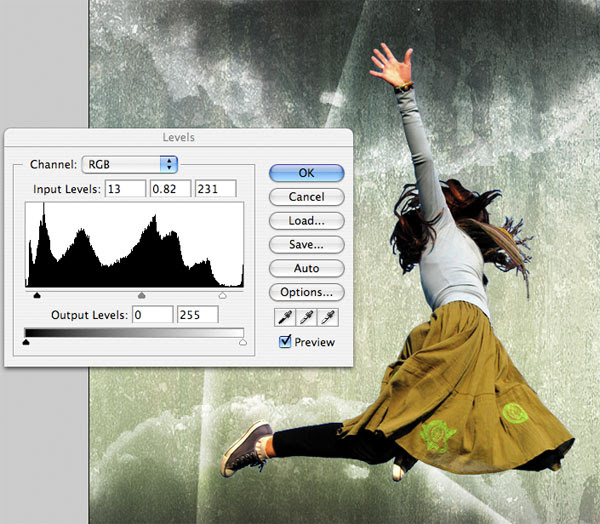Image resolution: width=600 pixels, height=524 pixels.
Task: Uncheck the Preview checkbox
Action: click(x=285, y=341)
